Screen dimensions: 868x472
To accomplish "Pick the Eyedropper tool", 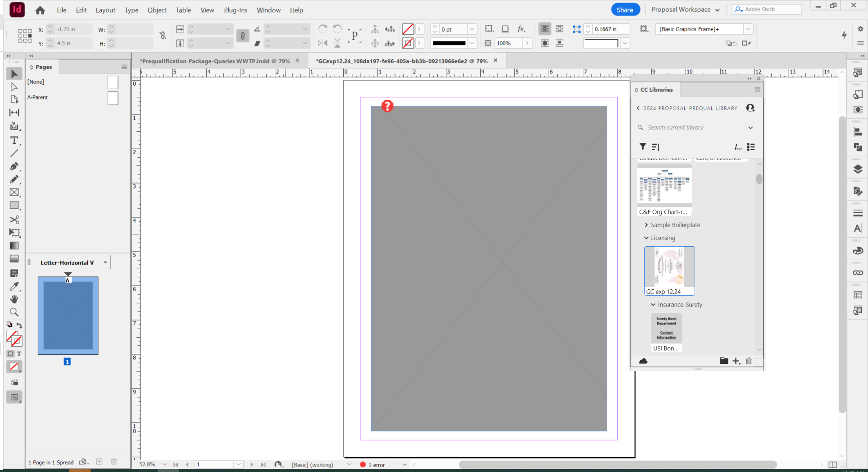I will (14, 286).
